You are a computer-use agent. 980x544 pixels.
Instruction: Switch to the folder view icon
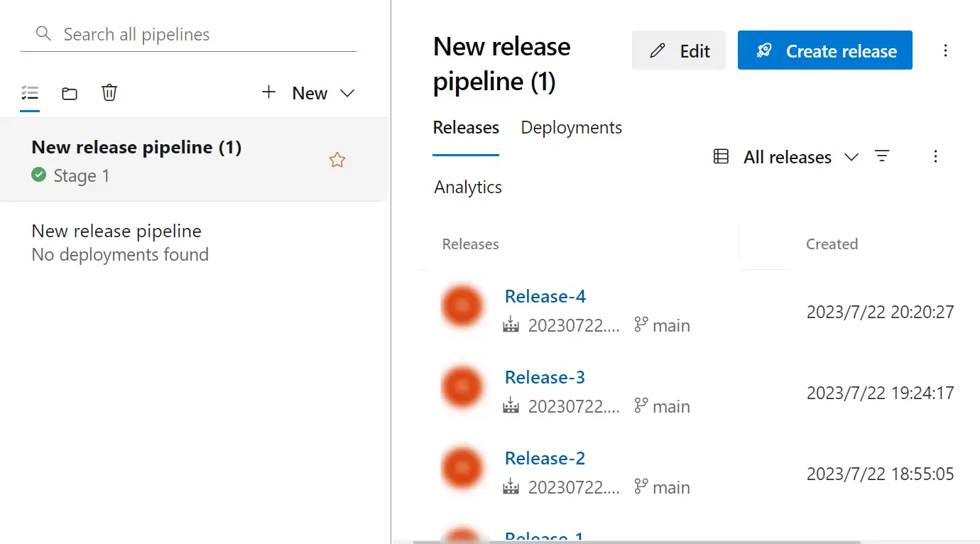[70, 93]
